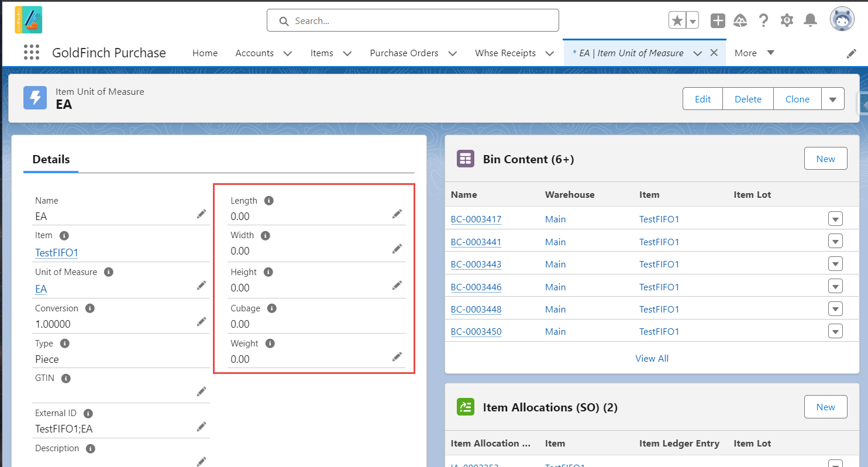Expand the Accounts tab dropdown
The image size is (868, 467).
tap(288, 53)
